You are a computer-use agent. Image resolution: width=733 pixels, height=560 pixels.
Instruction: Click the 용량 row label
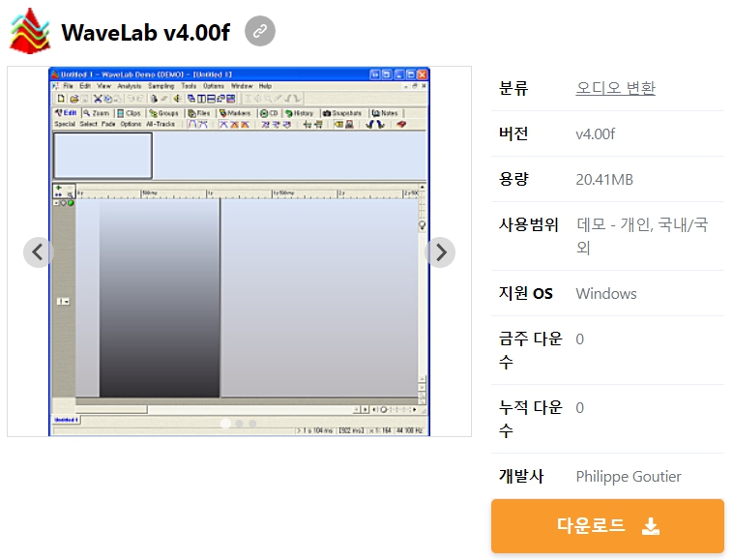click(513, 179)
